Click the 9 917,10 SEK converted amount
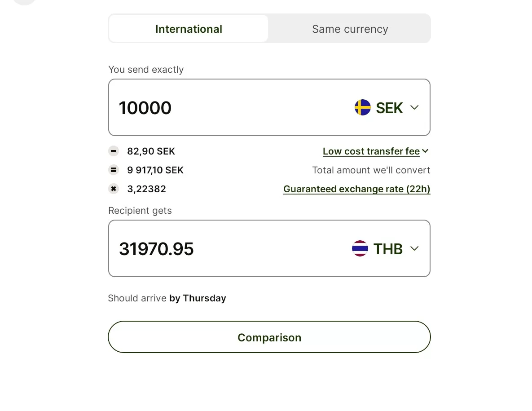This screenshot has height=411, width=532. pos(155,170)
